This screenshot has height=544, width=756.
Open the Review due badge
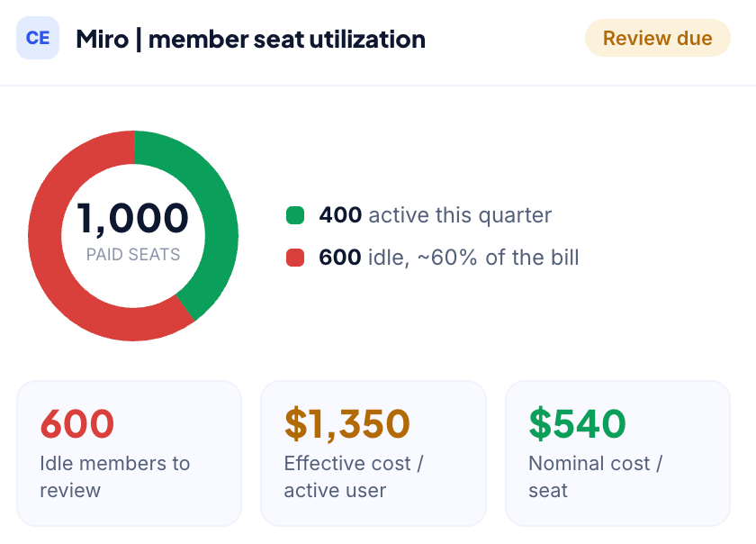(658, 38)
